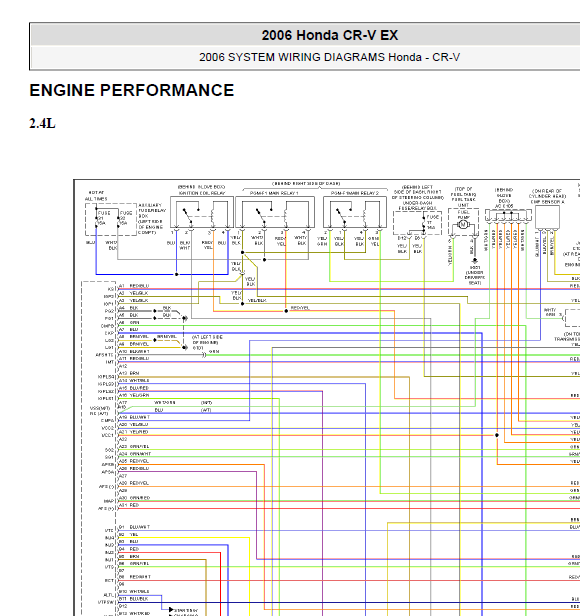
Task: Select pin 'A14 WHT/BLK' label
Action: [x=134, y=381]
